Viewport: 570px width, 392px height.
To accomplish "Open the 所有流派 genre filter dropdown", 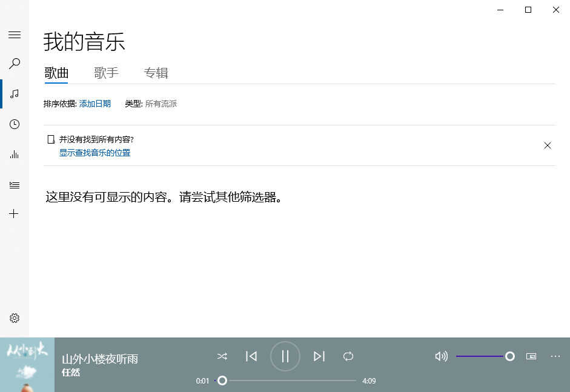I will coord(161,104).
